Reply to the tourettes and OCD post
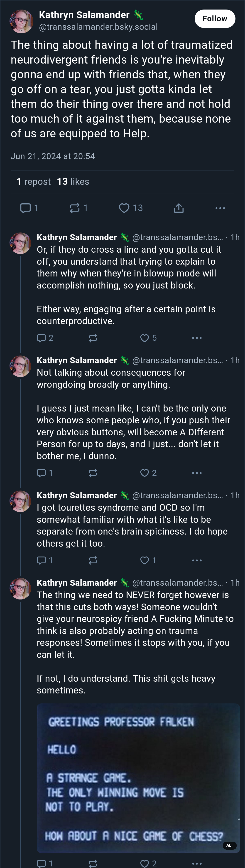 tap(45, 560)
